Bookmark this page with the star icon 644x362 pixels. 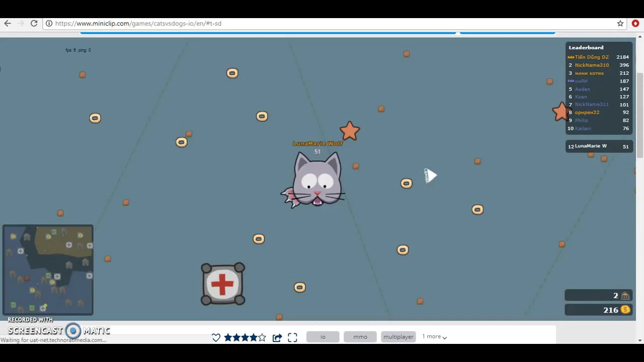pyautogui.click(x=620, y=23)
